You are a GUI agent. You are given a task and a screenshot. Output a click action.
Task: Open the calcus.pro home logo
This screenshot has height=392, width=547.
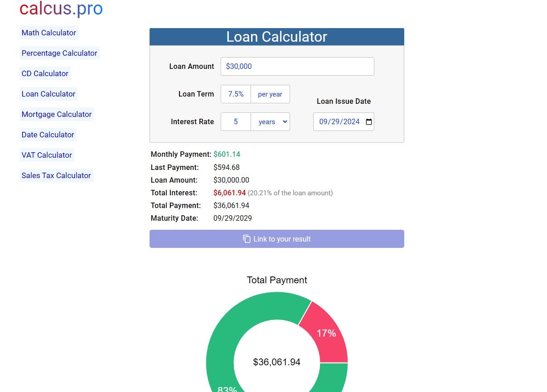(x=61, y=9)
